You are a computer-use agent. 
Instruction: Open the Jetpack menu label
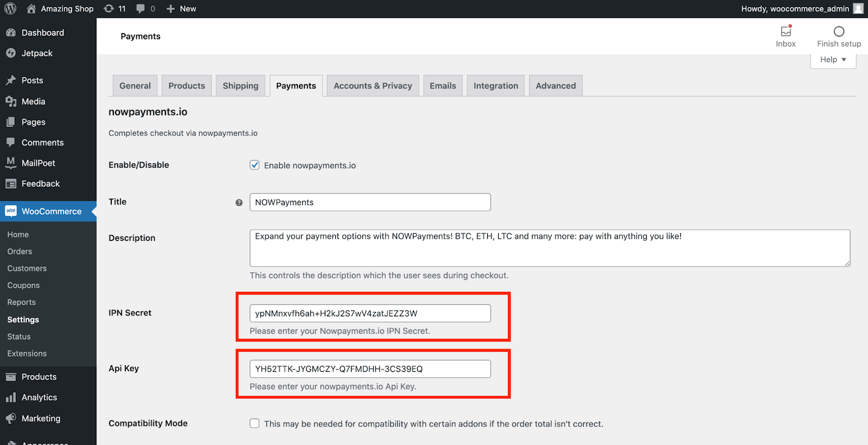coord(37,53)
